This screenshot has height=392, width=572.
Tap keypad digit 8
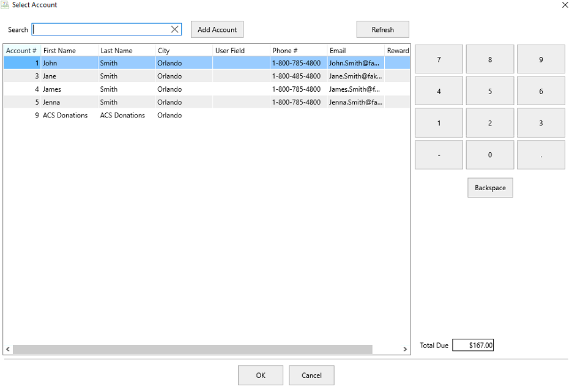(490, 59)
